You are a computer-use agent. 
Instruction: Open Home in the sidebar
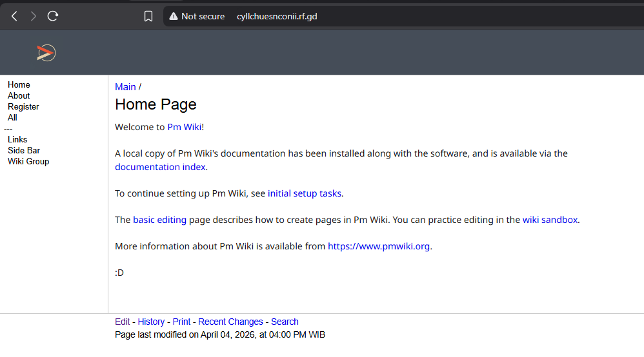19,84
